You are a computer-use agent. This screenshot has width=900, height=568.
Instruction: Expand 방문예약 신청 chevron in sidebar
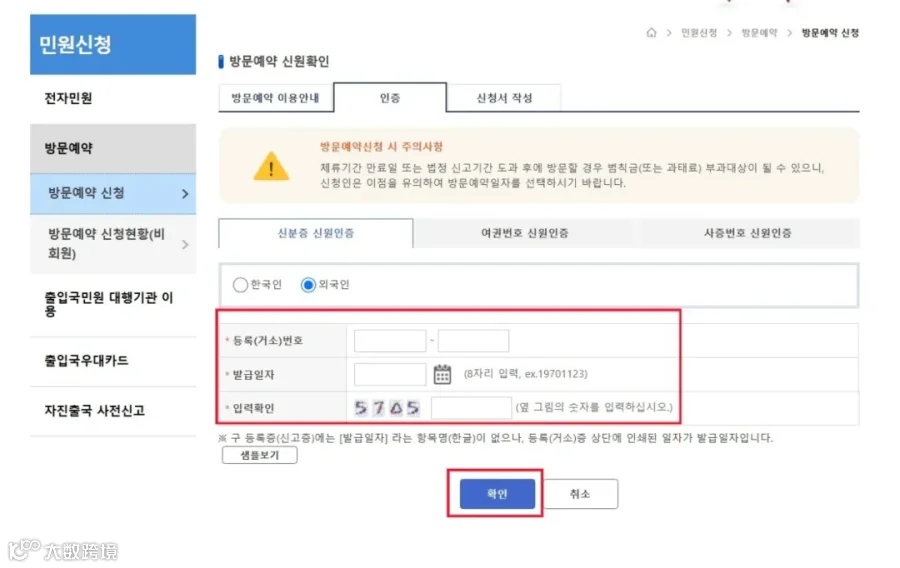(185, 194)
